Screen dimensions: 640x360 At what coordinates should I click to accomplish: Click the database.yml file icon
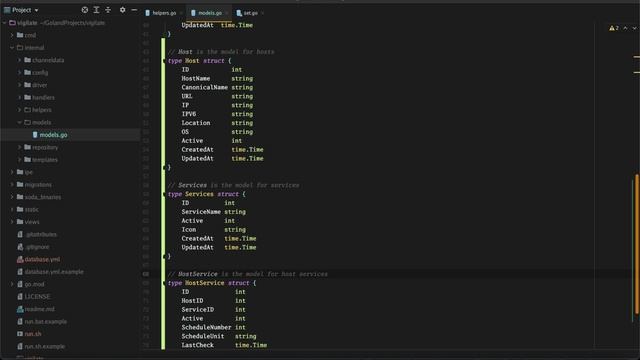(20, 259)
